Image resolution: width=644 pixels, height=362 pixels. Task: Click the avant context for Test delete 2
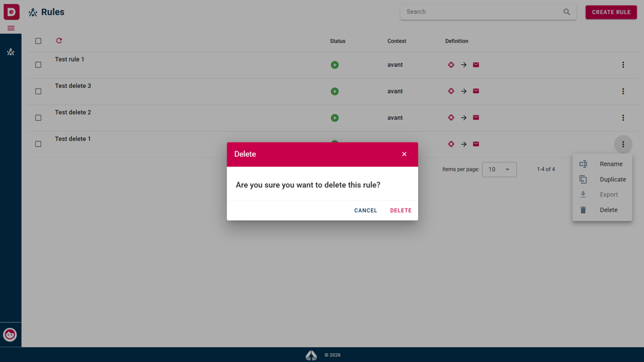395,118
